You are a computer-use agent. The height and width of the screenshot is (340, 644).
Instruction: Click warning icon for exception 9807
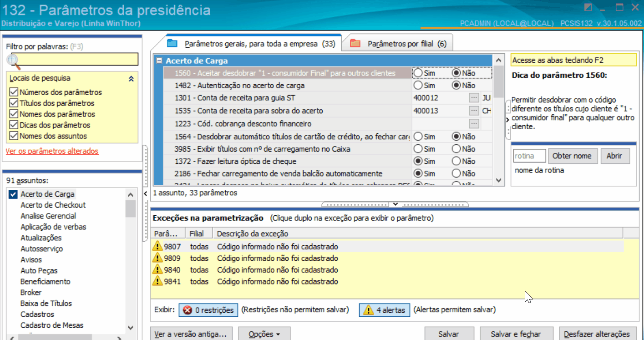[157, 246]
